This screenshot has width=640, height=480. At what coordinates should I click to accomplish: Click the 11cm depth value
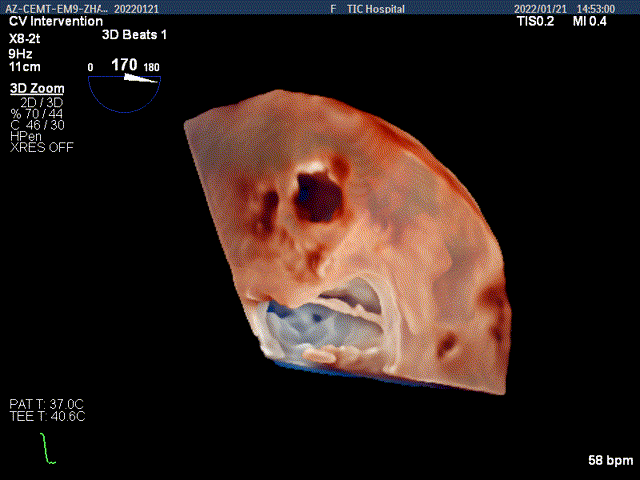click(x=24, y=66)
